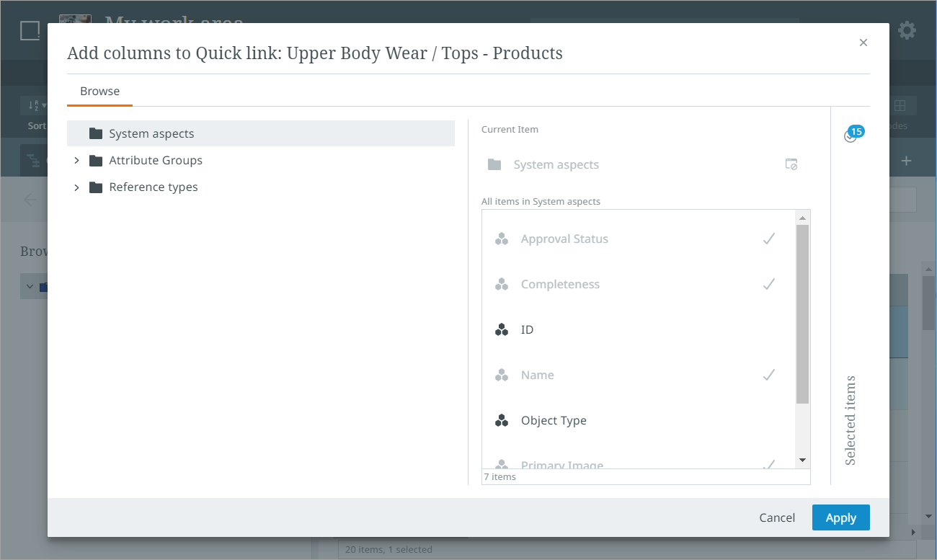
Task: Expand the Reference types tree node
Action: (x=76, y=187)
